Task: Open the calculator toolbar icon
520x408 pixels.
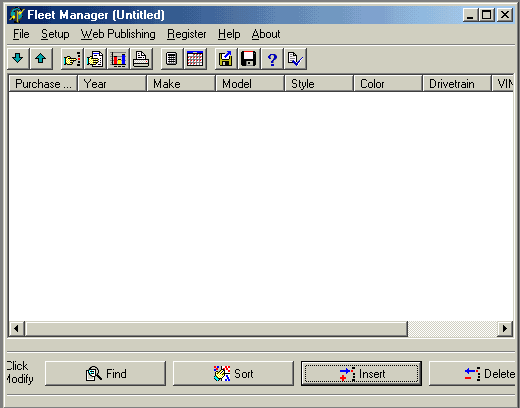Action: pyautogui.click(x=172, y=59)
